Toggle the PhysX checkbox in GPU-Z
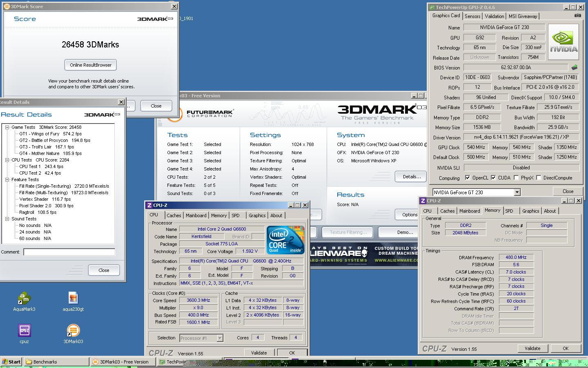 [x=516, y=178]
